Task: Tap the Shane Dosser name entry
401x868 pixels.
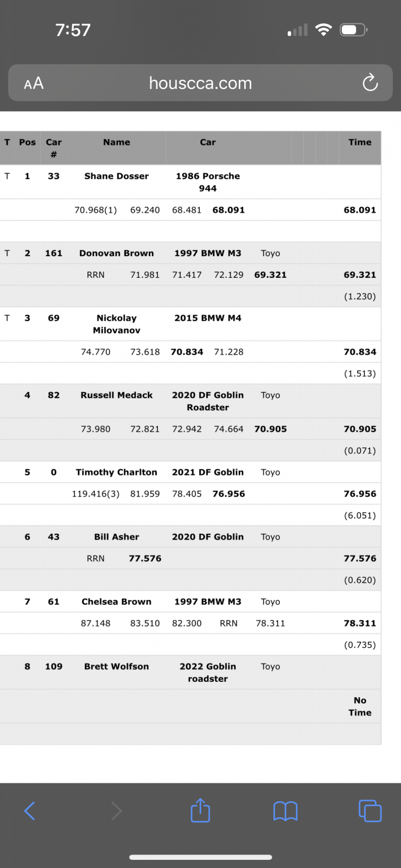Action: [117, 176]
